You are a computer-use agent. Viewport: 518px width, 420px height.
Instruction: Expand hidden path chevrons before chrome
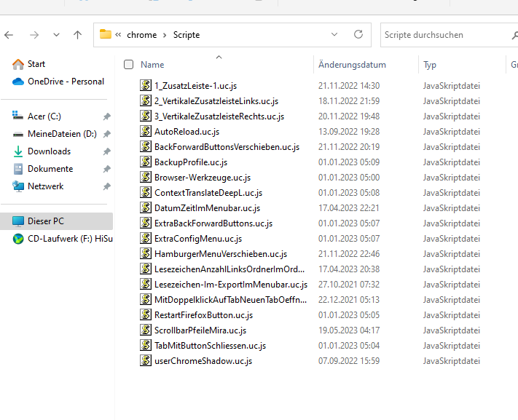click(118, 35)
